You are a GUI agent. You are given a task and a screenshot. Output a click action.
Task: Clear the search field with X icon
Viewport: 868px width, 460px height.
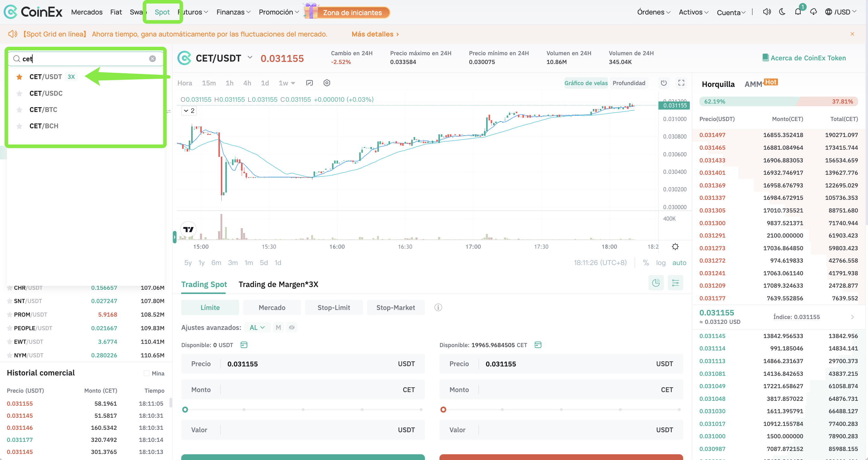pyautogui.click(x=152, y=59)
